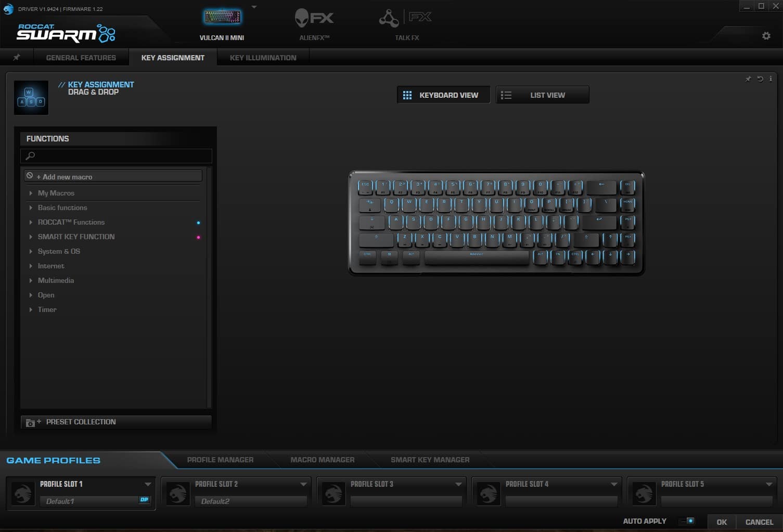The width and height of the screenshot is (783, 532).
Task: Expand the System & OS category
Action: click(x=31, y=251)
